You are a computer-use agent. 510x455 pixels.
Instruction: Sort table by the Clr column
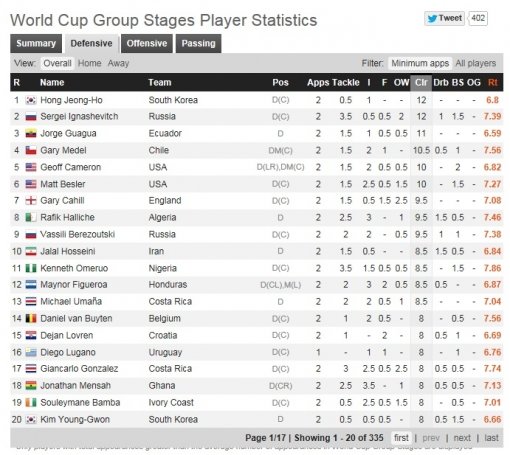pyautogui.click(x=421, y=82)
